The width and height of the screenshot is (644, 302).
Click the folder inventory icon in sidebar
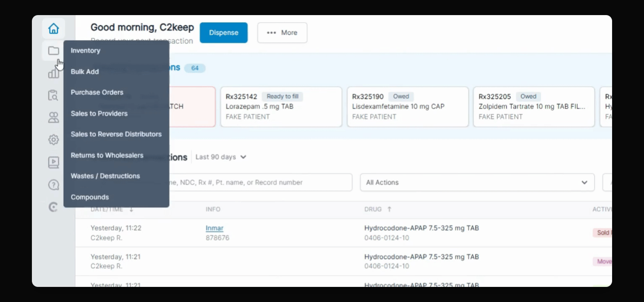click(53, 51)
